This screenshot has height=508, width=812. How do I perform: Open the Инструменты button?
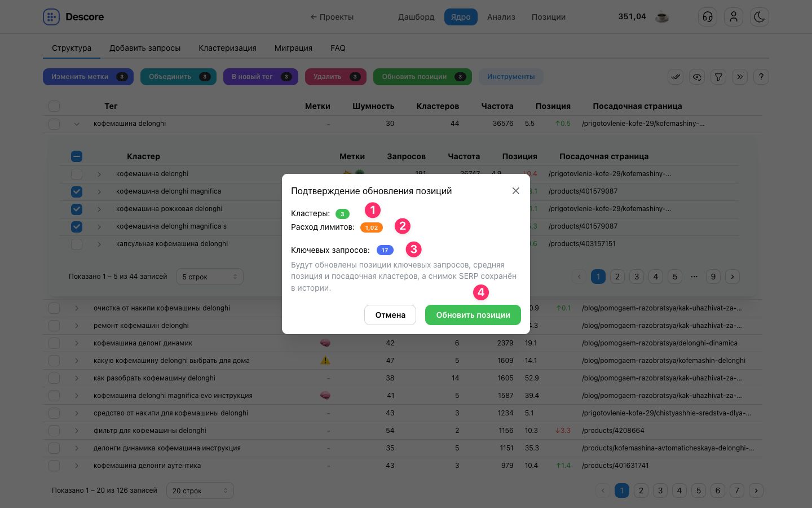point(511,77)
